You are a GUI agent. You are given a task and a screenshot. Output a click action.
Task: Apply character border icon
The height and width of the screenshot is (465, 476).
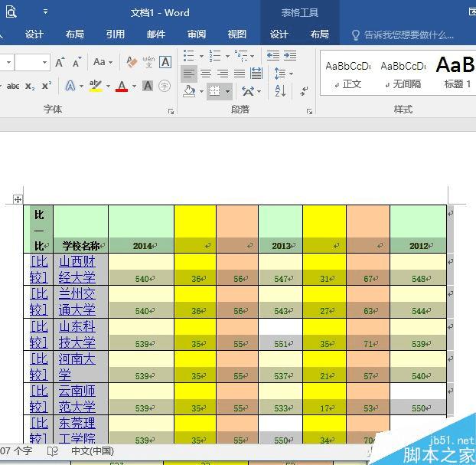(x=165, y=62)
